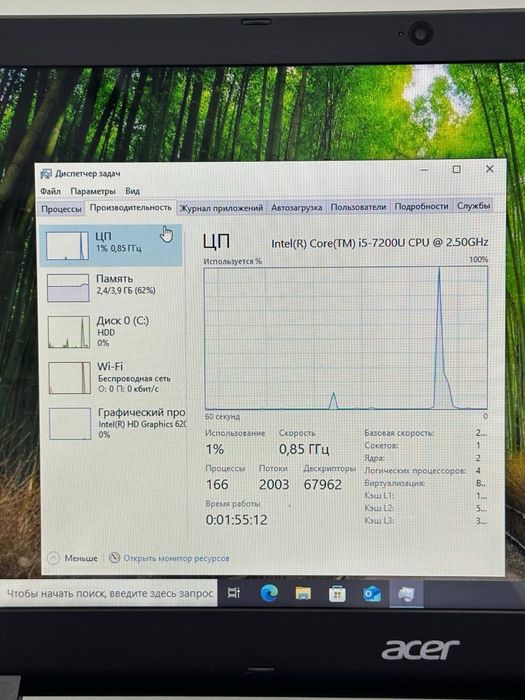Screen dimensions: 525x700
Task: Launch Microsoft Edge from taskbar
Action: [x=269, y=593]
